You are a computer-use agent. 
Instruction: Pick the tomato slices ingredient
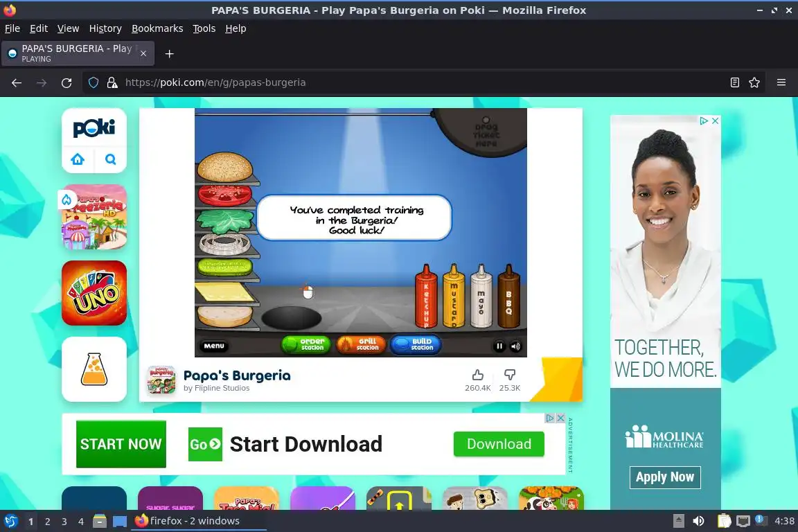coord(225,195)
